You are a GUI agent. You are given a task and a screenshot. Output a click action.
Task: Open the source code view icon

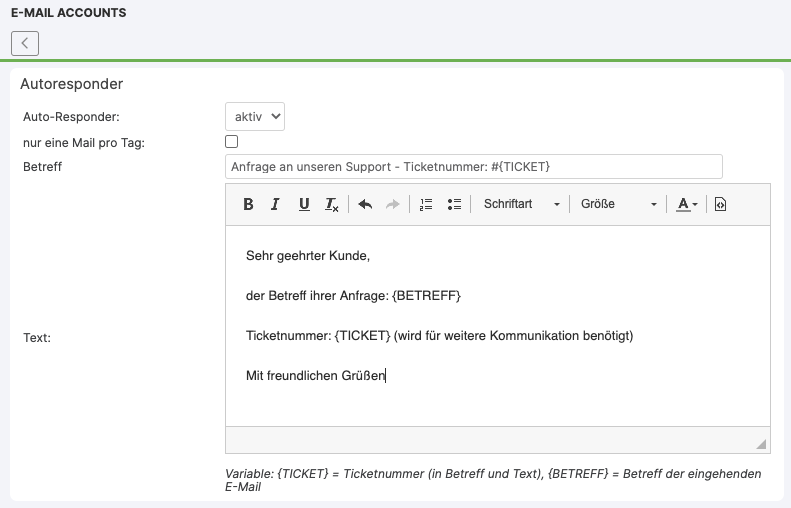(x=720, y=204)
